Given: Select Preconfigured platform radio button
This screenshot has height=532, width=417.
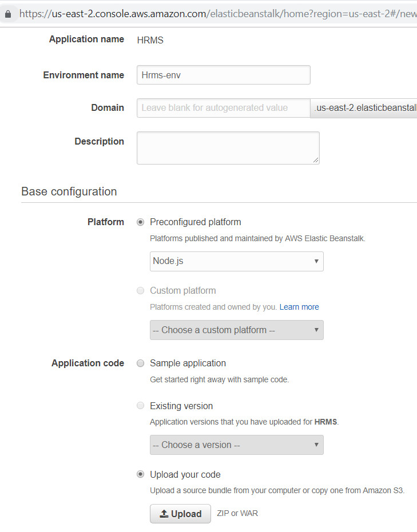Looking at the screenshot, I should click(141, 222).
